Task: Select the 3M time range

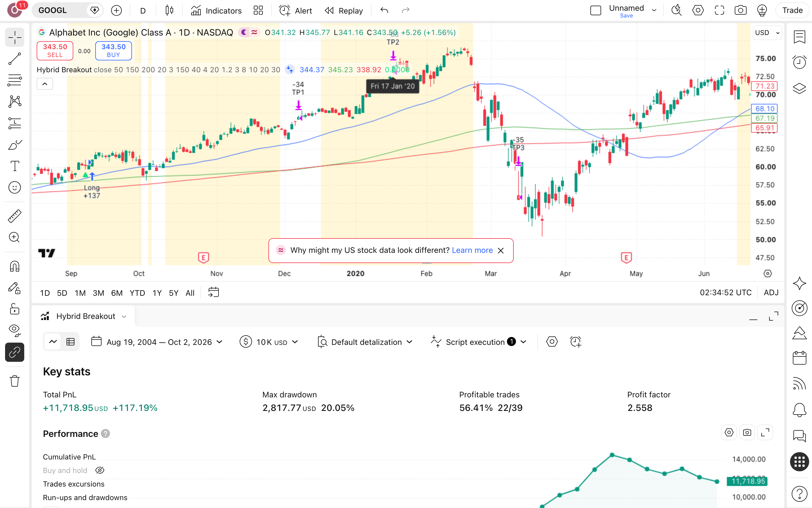Action: tap(98, 293)
